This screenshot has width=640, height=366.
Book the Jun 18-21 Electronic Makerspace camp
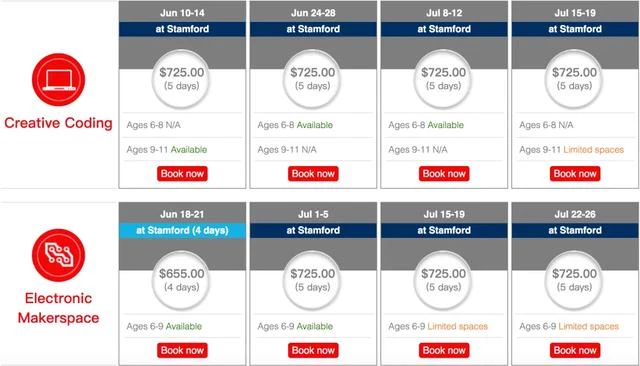click(x=182, y=350)
